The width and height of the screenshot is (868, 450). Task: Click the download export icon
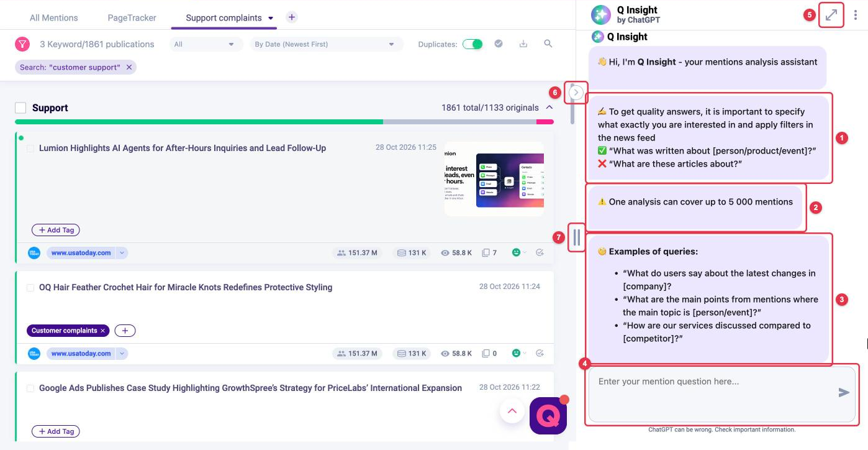523,44
